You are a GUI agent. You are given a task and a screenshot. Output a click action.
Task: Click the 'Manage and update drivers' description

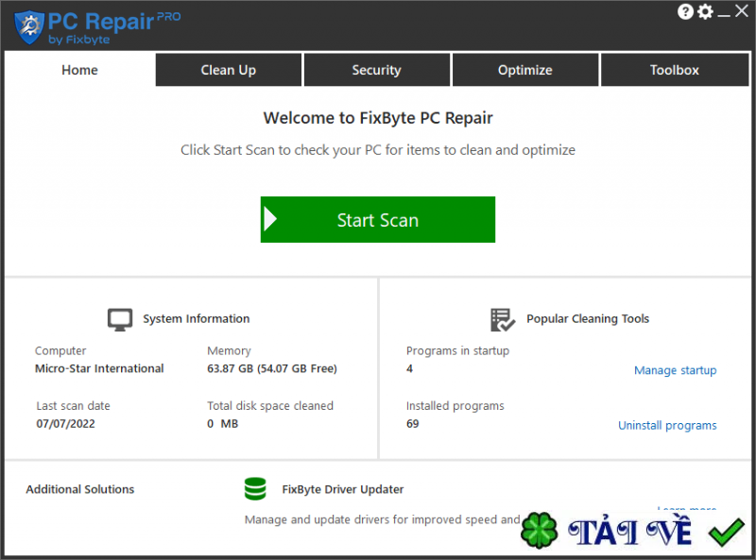pyautogui.click(x=383, y=519)
